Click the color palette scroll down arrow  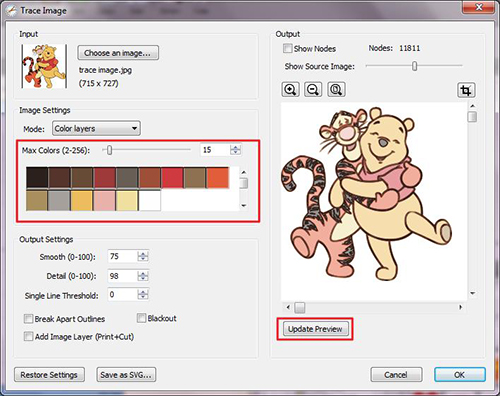244,206
